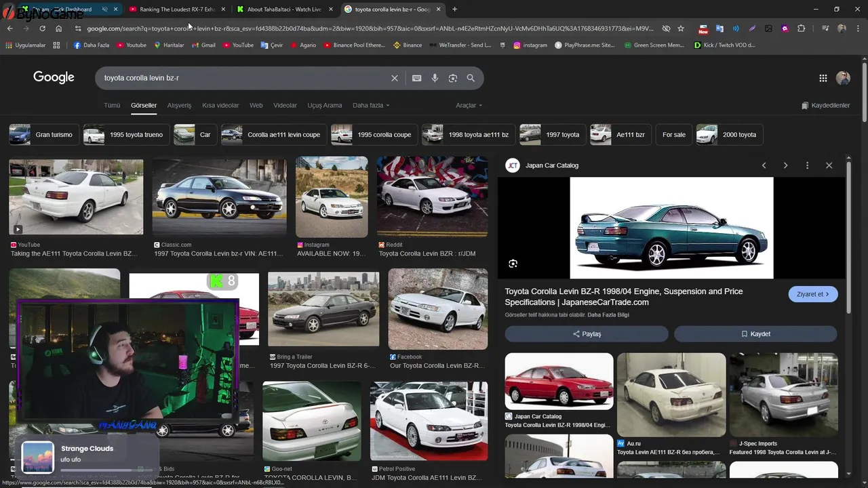Screen dimensions: 868x488
Task: Open the large teal Levin preview image
Action: (671, 228)
